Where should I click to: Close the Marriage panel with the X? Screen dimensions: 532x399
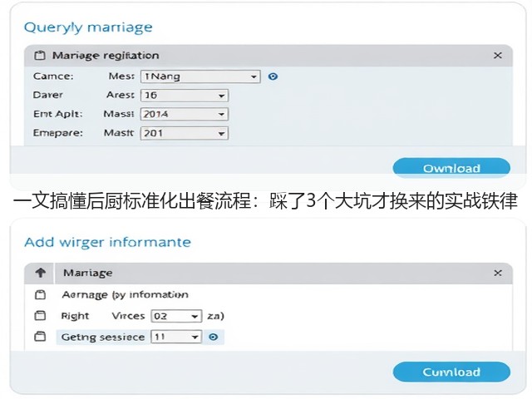pos(497,273)
